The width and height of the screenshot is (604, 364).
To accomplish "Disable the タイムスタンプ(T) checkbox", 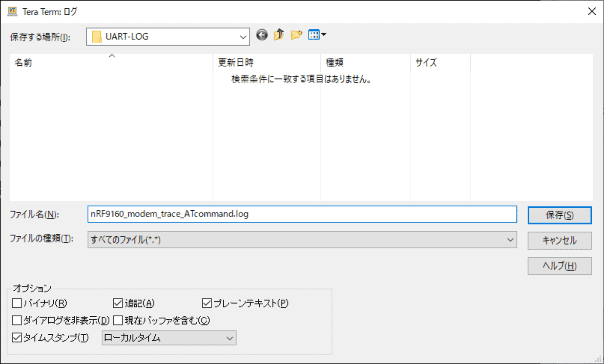I will 17,338.
